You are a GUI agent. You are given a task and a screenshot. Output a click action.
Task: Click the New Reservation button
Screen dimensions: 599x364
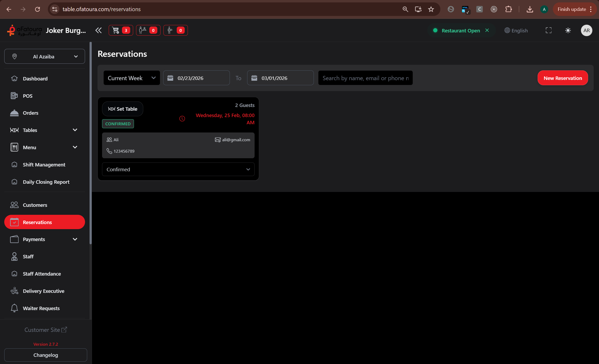pos(563,78)
